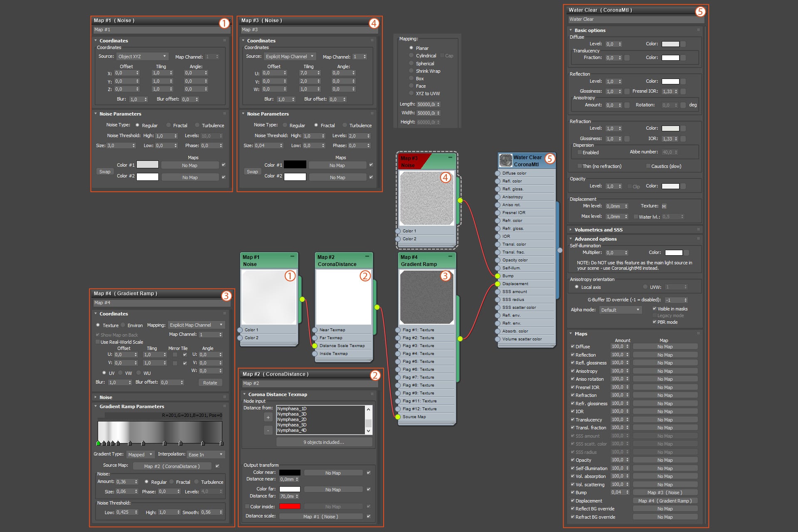Open the red Color inside swatch
The width and height of the screenshot is (798, 532).
click(290, 507)
